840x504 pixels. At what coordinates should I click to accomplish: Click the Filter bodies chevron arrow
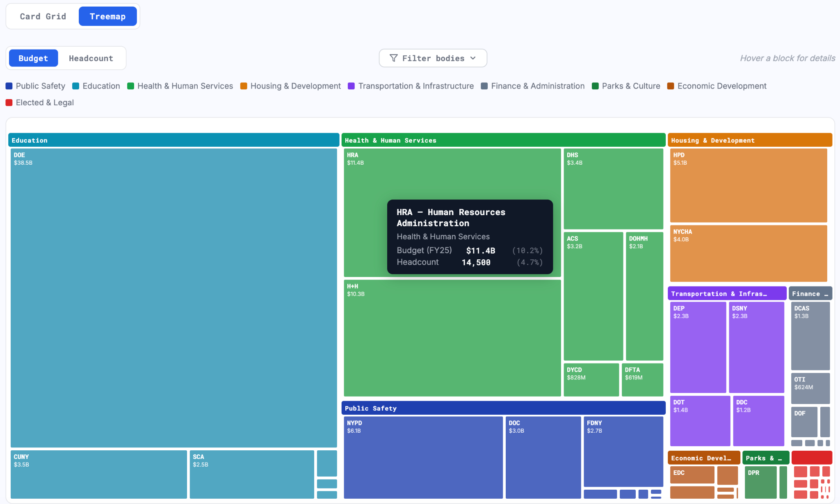(x=473, y=58)
